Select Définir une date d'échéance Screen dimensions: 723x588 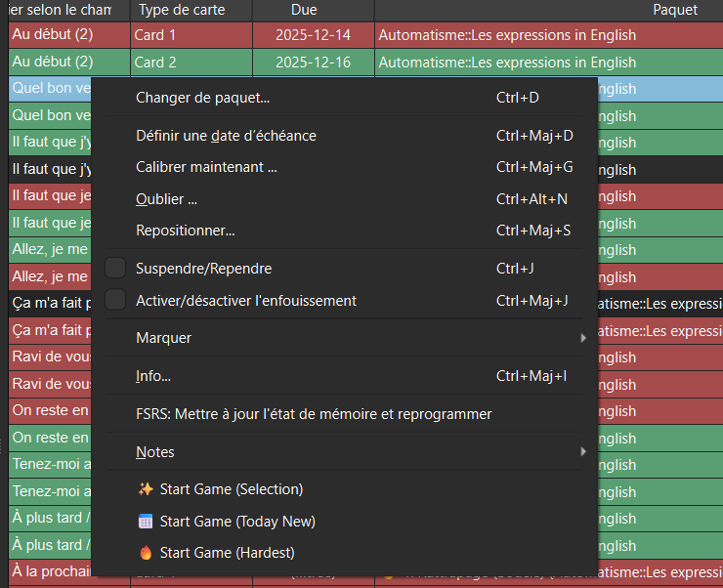[345, 136]
